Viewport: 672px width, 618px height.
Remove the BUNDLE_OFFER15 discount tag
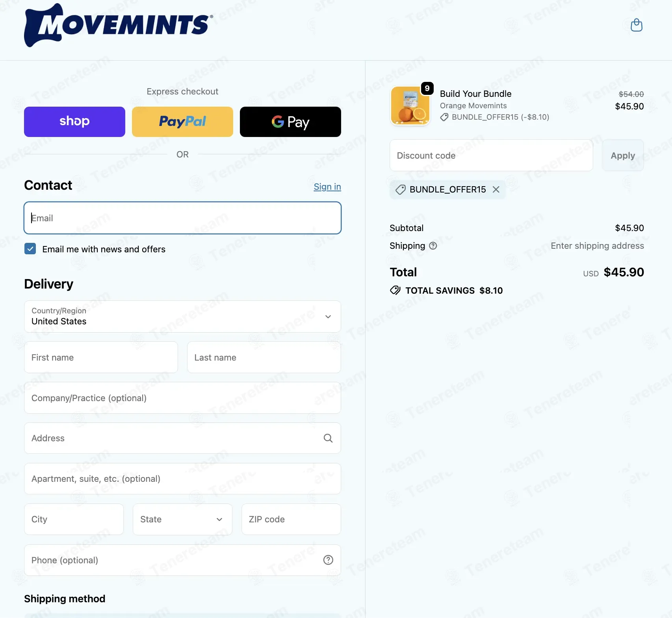point(496,189)
